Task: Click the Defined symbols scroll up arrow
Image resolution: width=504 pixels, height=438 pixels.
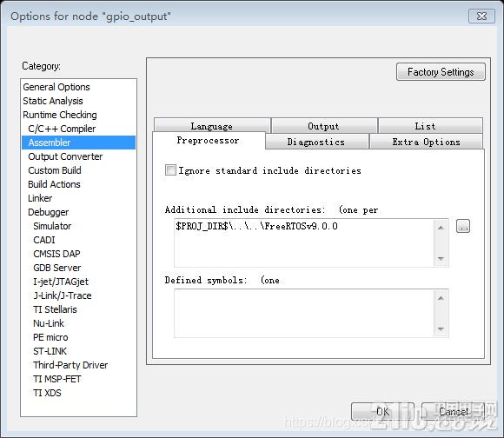Action: point(441,298)
